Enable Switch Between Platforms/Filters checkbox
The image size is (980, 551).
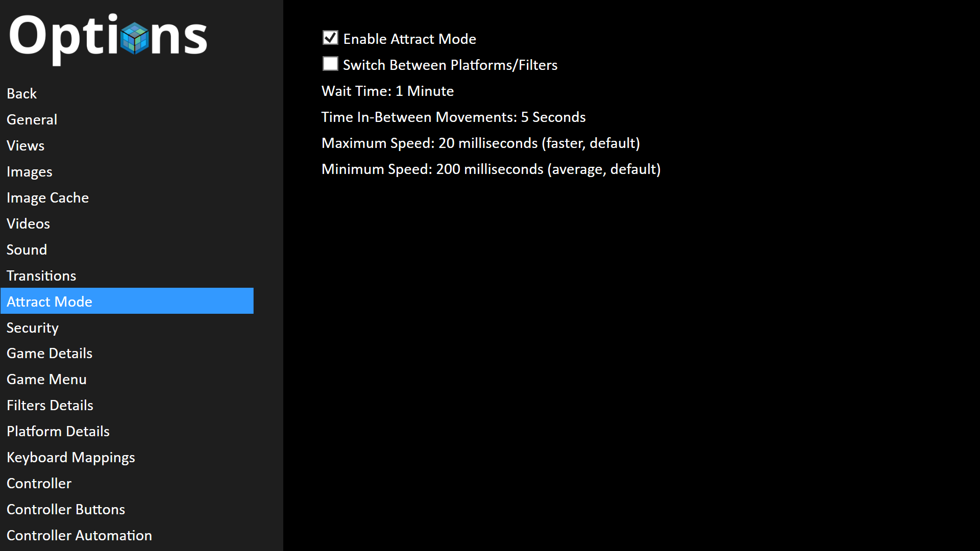330,64
